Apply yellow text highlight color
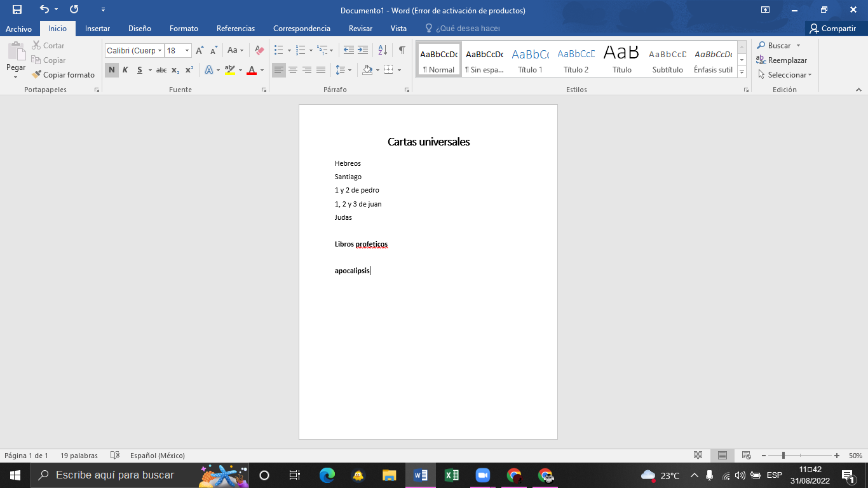Image resolution: width=868 pixels, height=488 pixels. pos(230,70)
